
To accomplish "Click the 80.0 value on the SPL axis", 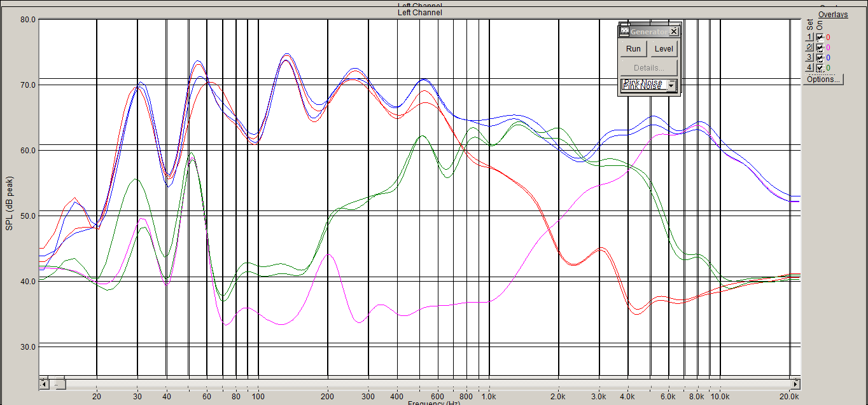I will pos(27,20).
